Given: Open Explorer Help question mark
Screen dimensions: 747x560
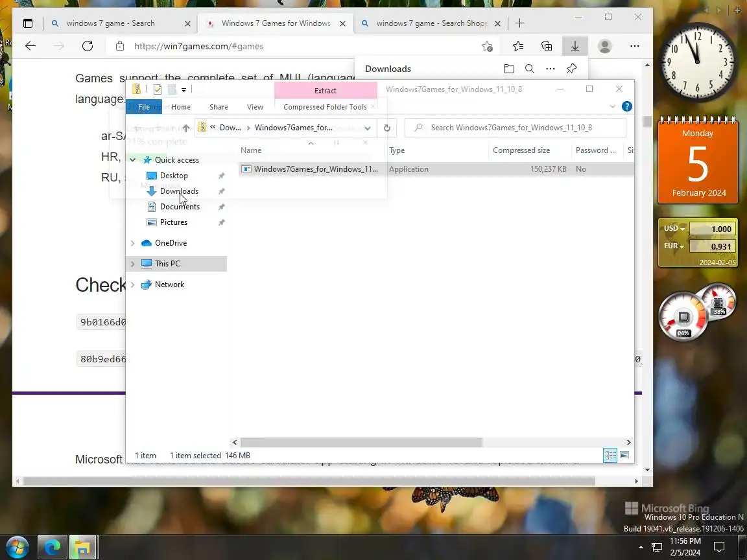Looking at the screenshot, I should (x=627, y=107).
